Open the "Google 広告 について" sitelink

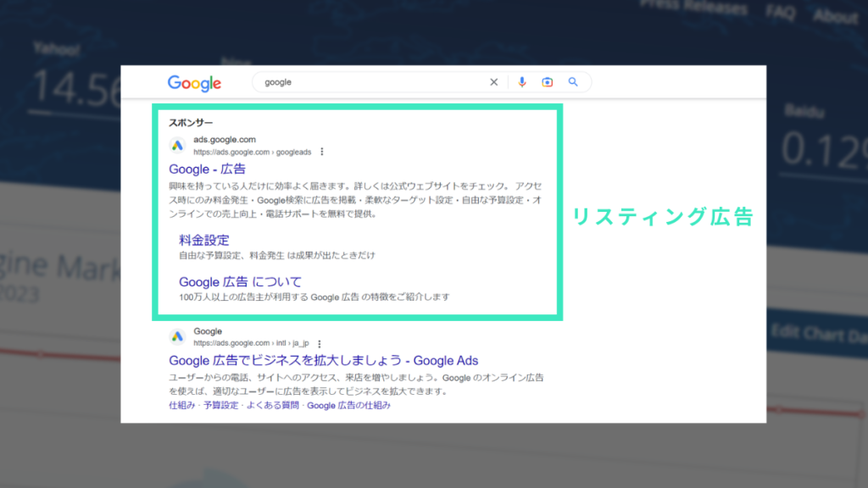pos(240,281)
